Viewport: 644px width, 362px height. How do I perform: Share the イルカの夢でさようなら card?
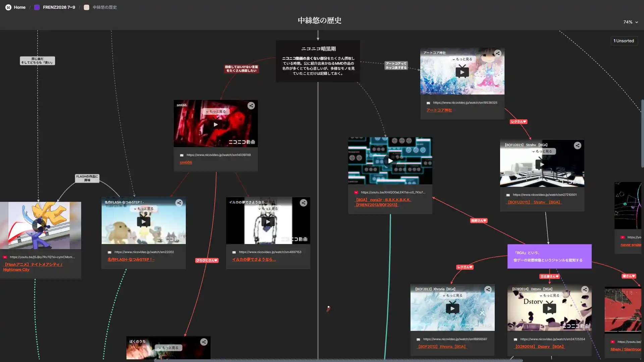coord(304,203)
